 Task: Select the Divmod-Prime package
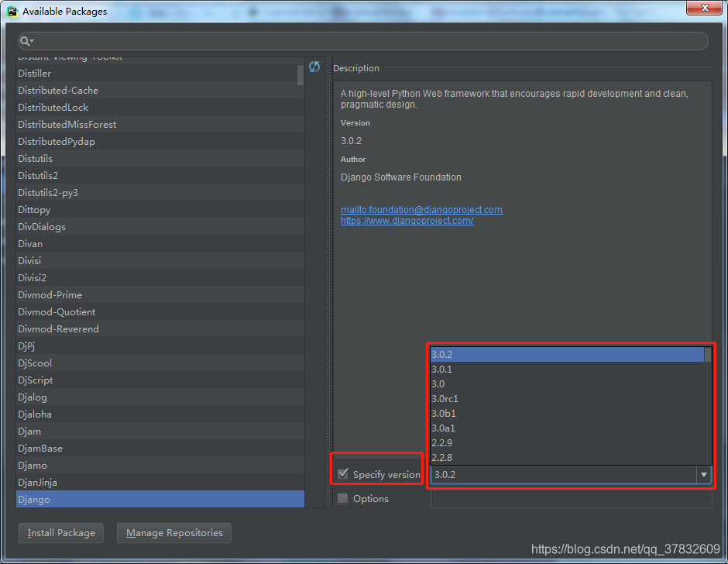[x=160, y=294]
